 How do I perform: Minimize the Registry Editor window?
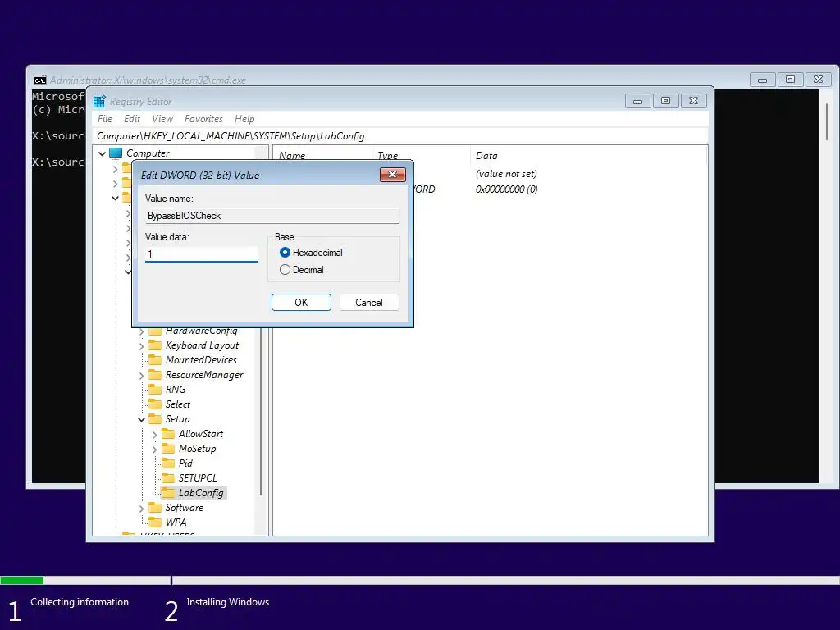pyautogui.click(x=638, y=101)
